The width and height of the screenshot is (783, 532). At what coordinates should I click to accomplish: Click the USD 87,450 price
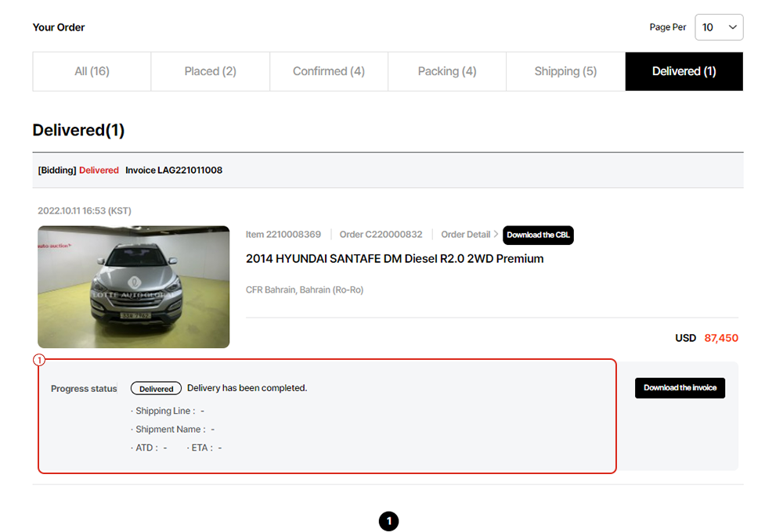click(x=706, y=338)
